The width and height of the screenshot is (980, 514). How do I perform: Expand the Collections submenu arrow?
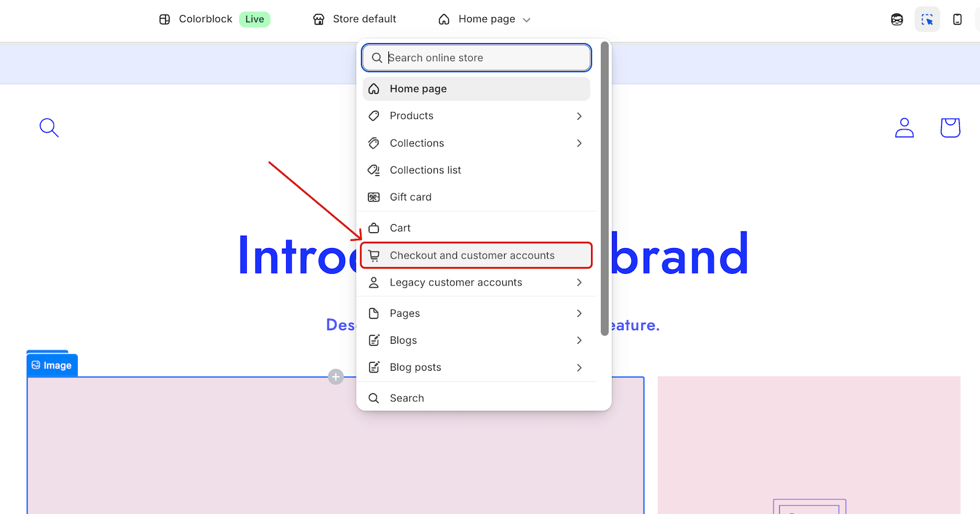(x=579, y=143)
